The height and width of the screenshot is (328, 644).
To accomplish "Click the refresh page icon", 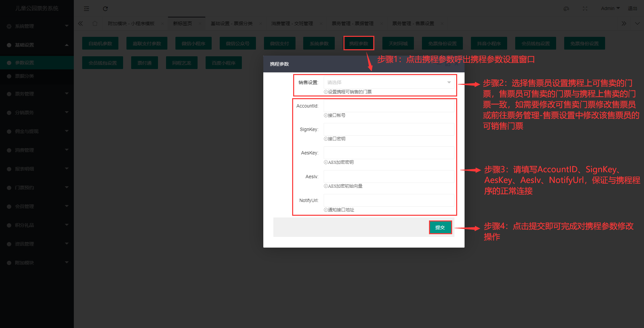I will click(105, 9).
